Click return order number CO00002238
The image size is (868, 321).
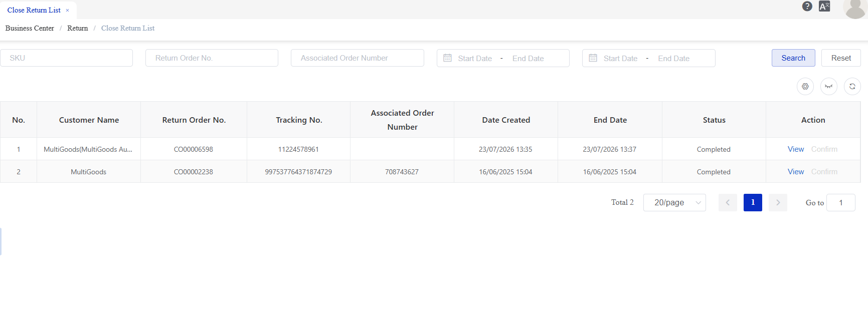click(194, 172)
